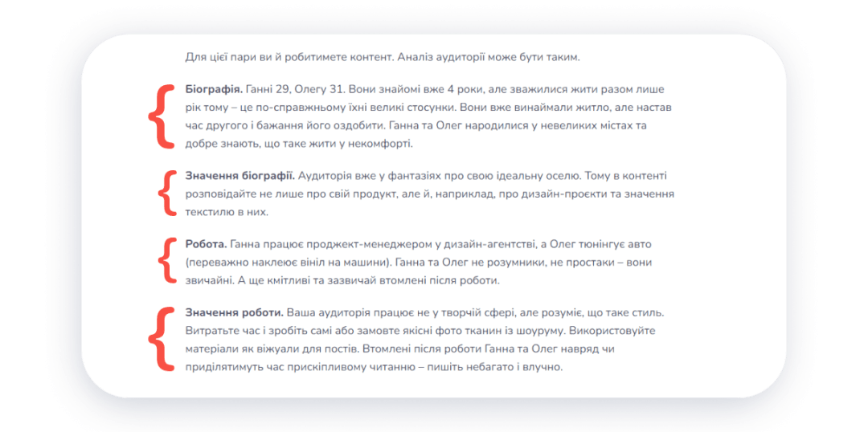Click the phrase 'Використовуйте' about showroom photos
The image size is (868, 432).
613,331
